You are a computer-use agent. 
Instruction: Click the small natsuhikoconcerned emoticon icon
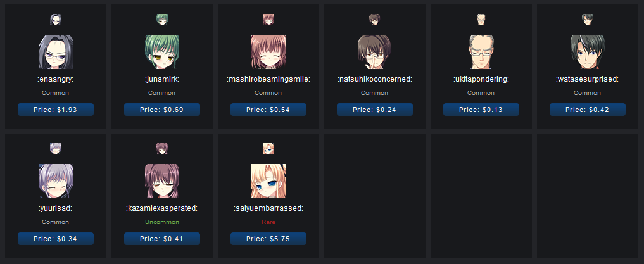pyautogui.click(x=375, y=20)
